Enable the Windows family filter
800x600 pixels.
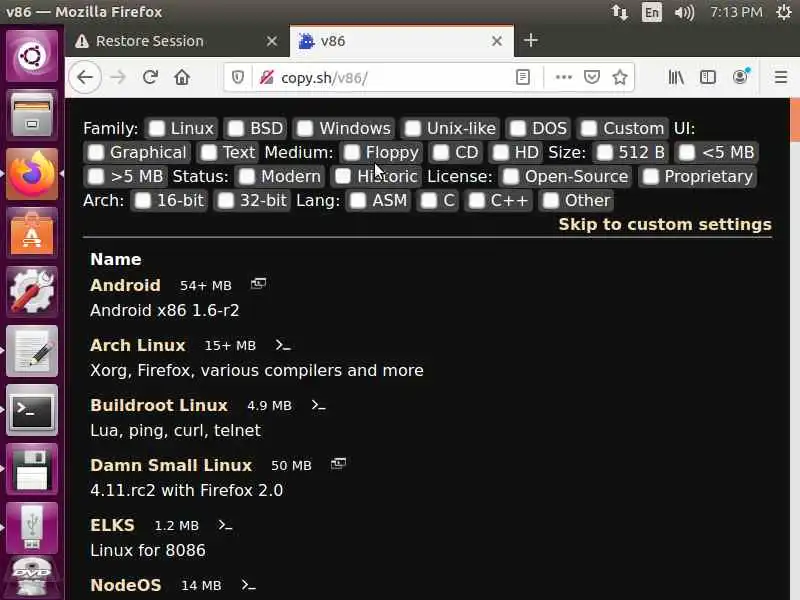(305, 129)
